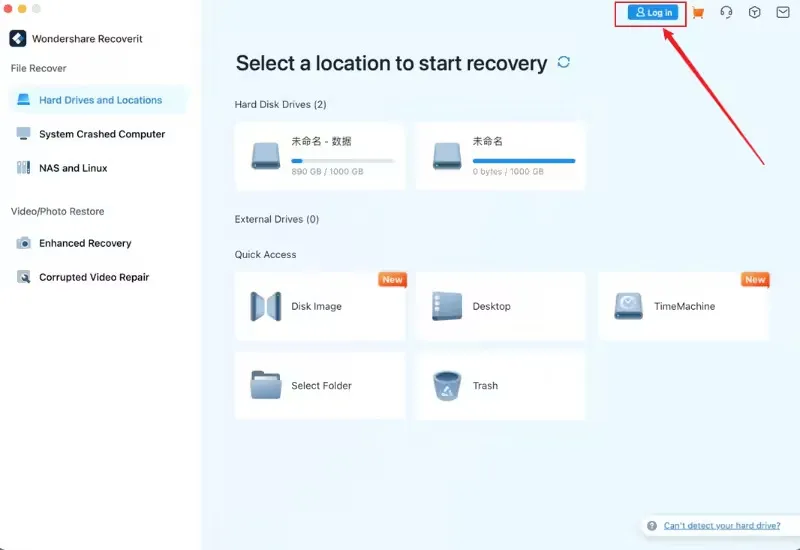Click the Desktop drive icon
This screenshot has height=550, width=800.
[447, 306]
